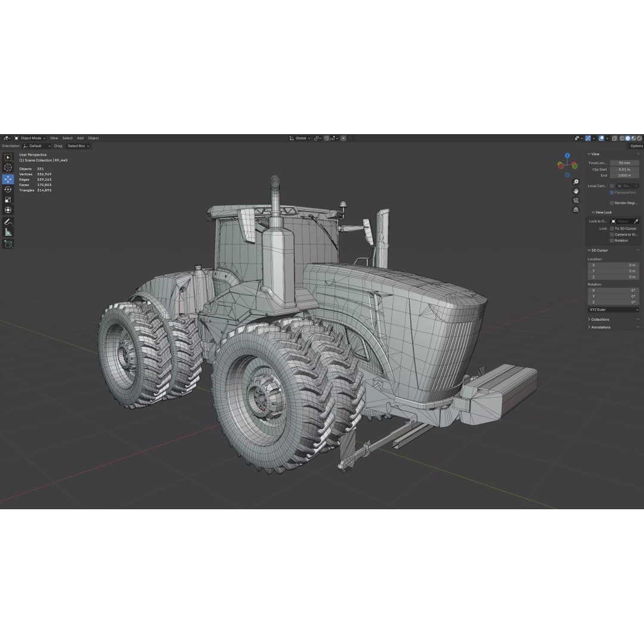Click the Clip Start input field
Screen dimensions: 644x644
tap(625, 169)
